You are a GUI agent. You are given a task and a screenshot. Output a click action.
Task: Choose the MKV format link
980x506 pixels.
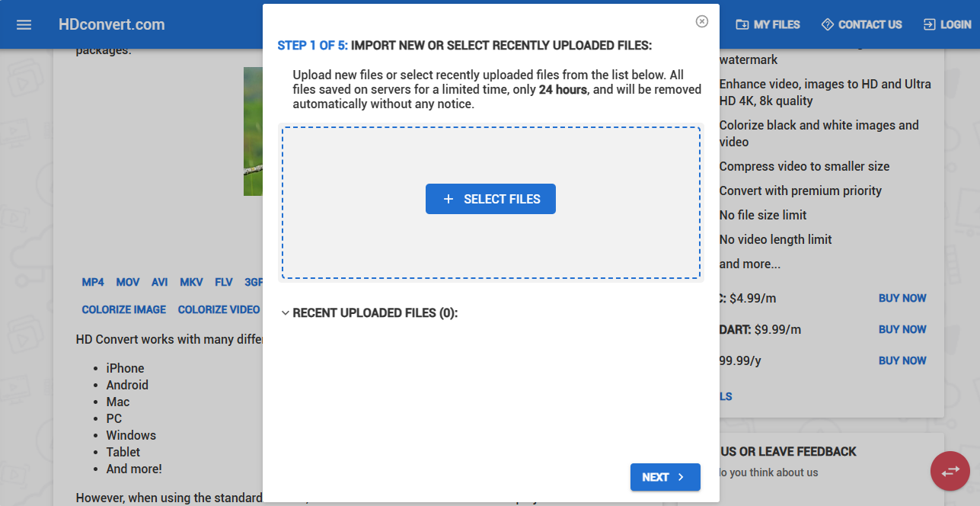click(191, 282)
